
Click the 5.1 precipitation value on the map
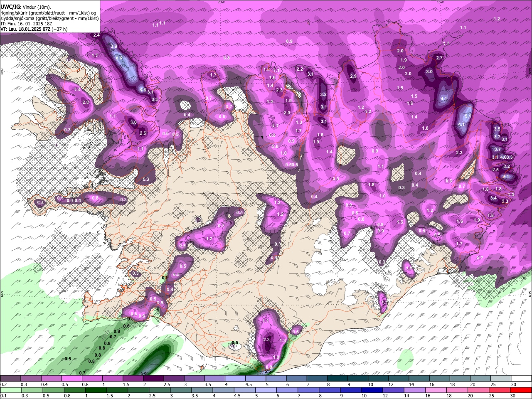tap(468, 116)
